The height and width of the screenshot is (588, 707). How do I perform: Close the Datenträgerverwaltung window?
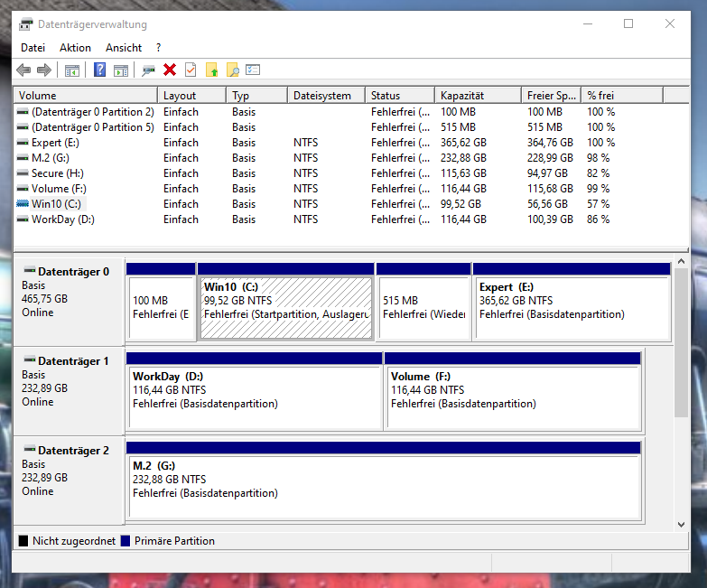tap(670, 23)
